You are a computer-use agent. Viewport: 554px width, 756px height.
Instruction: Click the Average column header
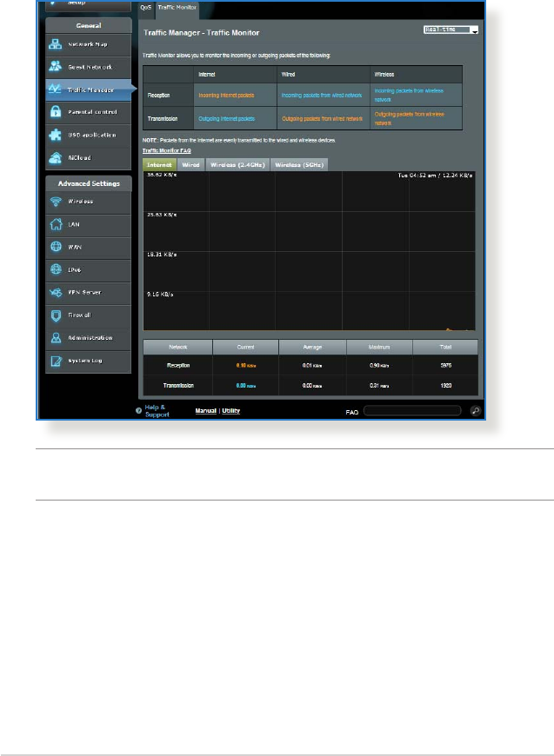click(x=312, y=347)
